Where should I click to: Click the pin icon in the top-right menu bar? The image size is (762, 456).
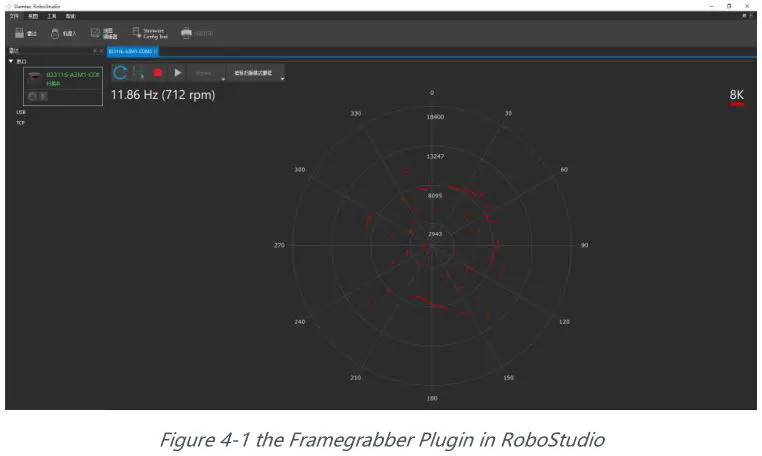click(x=744, y=16)
